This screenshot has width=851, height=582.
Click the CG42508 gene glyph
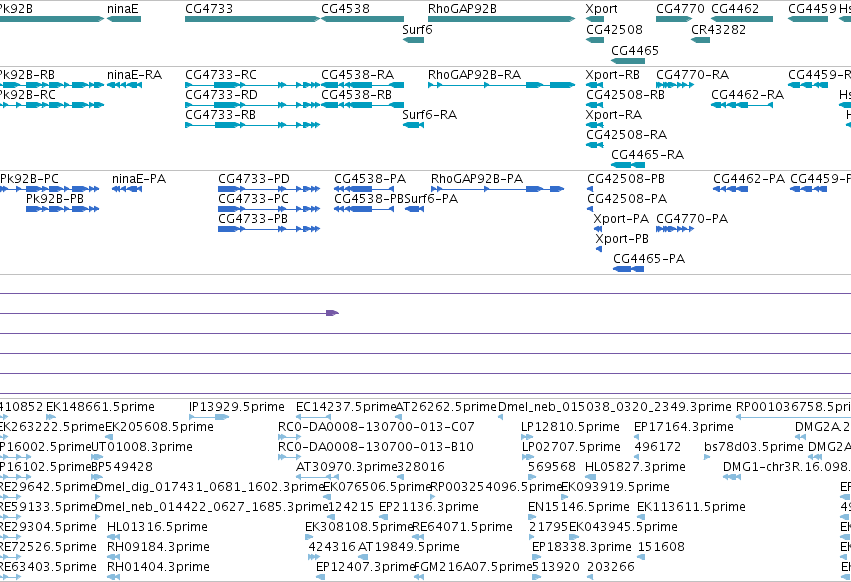point(595,40)
